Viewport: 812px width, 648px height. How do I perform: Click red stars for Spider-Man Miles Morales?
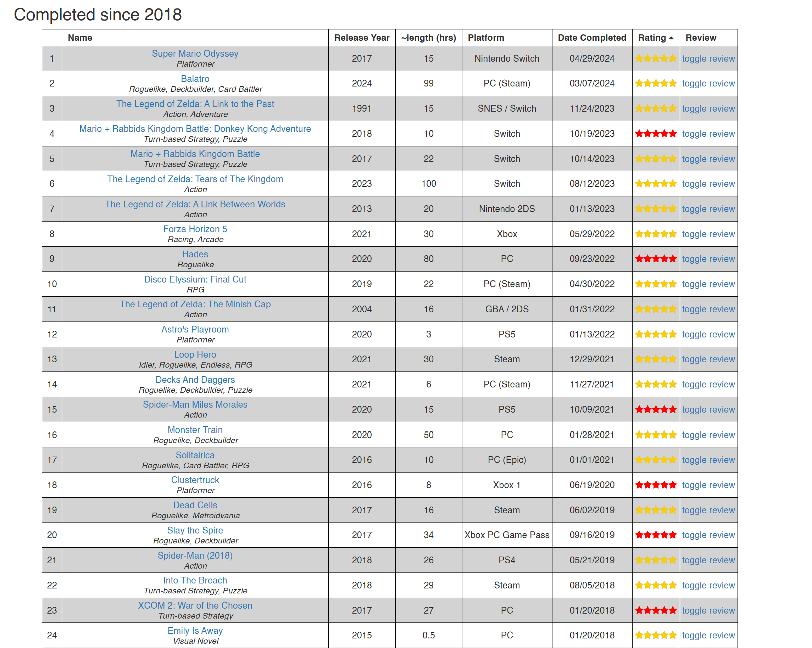click(x=655, y=409)
